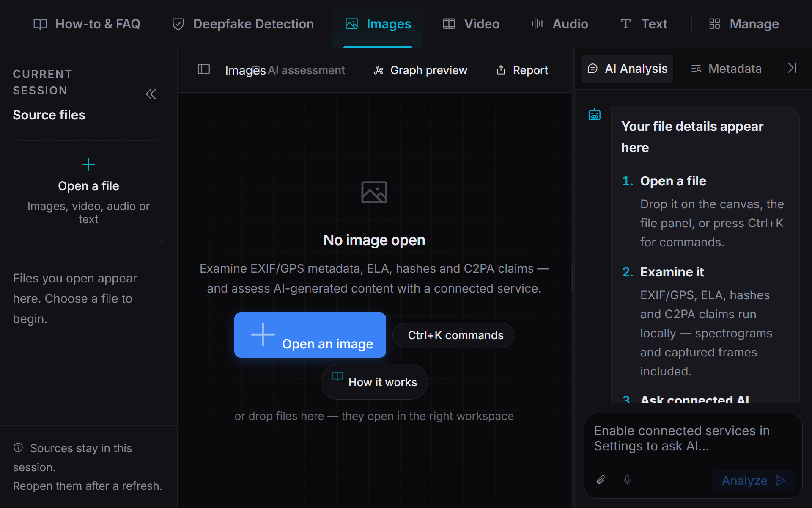Click the Analyze send button
The width and height of the screenshot is (812, 508).
tap(754, 480)
